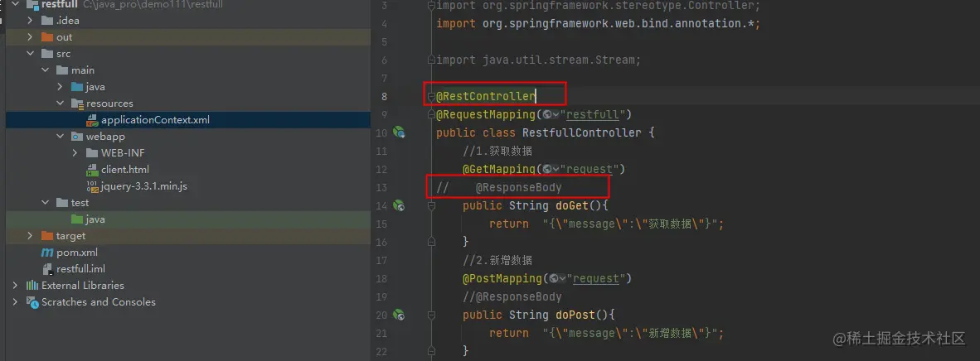Click import java.util.stream.Stream statement

tap(538, 60)
